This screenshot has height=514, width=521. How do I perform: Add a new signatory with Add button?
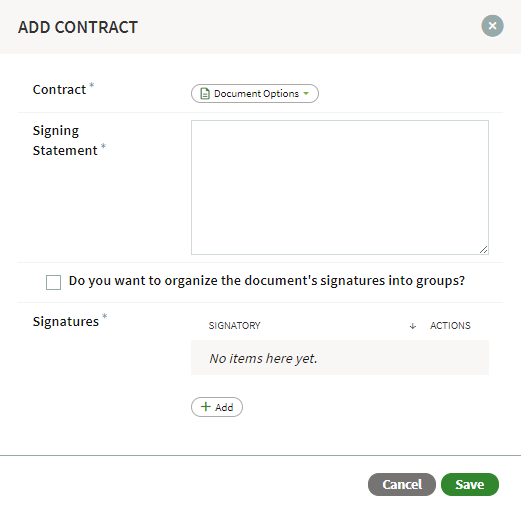click(x=217, y=407)
